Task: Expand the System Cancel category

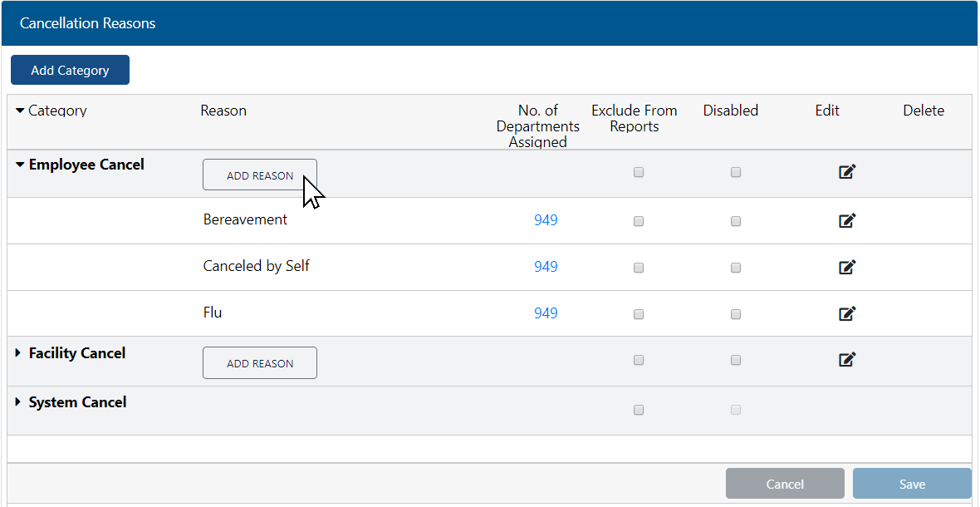Action: point(18,401)
